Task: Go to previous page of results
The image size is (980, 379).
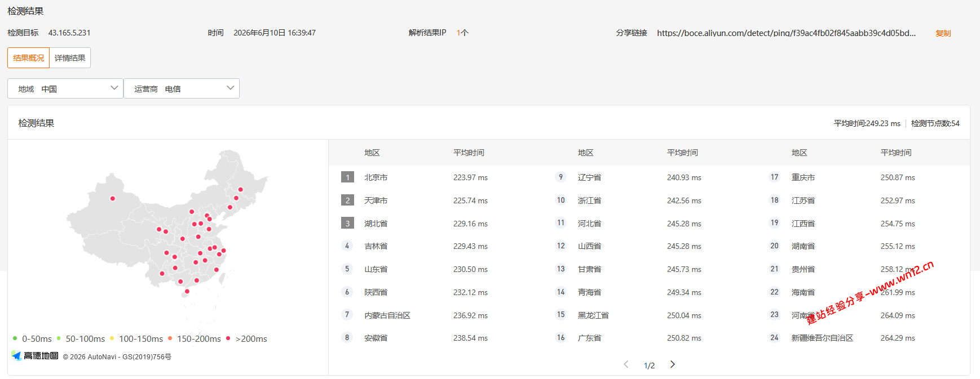Action: coord(626,364)
